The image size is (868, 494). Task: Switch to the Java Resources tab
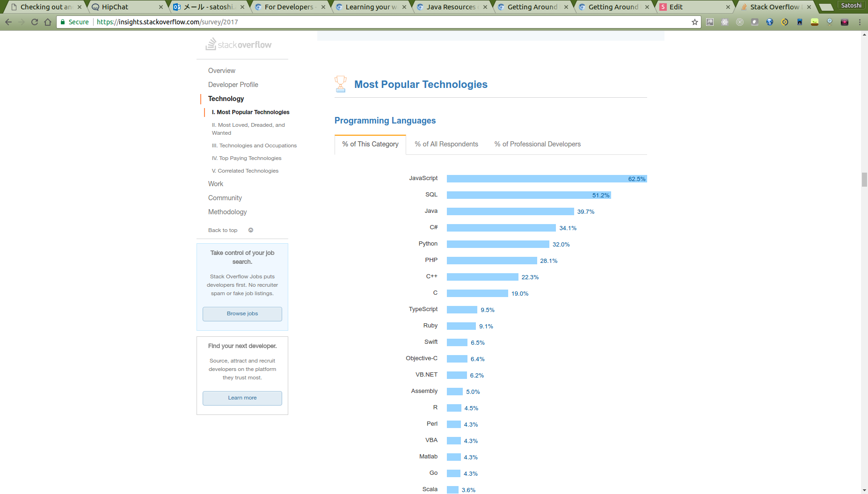451,7
